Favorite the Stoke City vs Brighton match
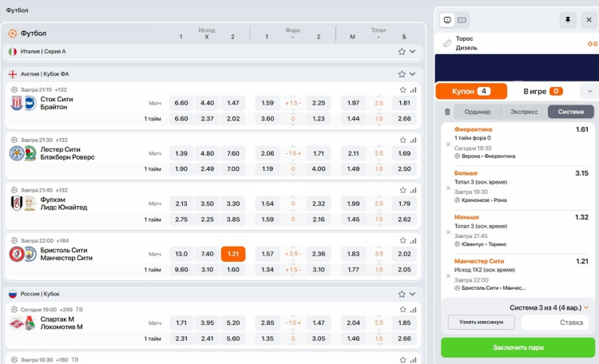 (403, 89)
